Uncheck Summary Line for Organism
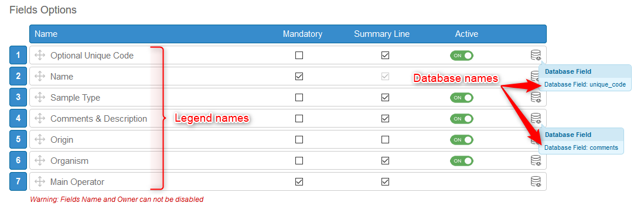This screenshot has width=644, height=213. pyautogui.click(x=385, y=161)
